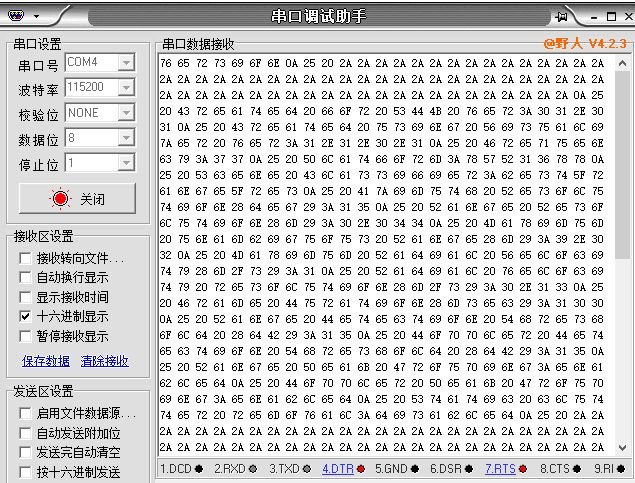Click the 保存数据 link
Viewport: 635px width, 483px height.
click(46, 361)
